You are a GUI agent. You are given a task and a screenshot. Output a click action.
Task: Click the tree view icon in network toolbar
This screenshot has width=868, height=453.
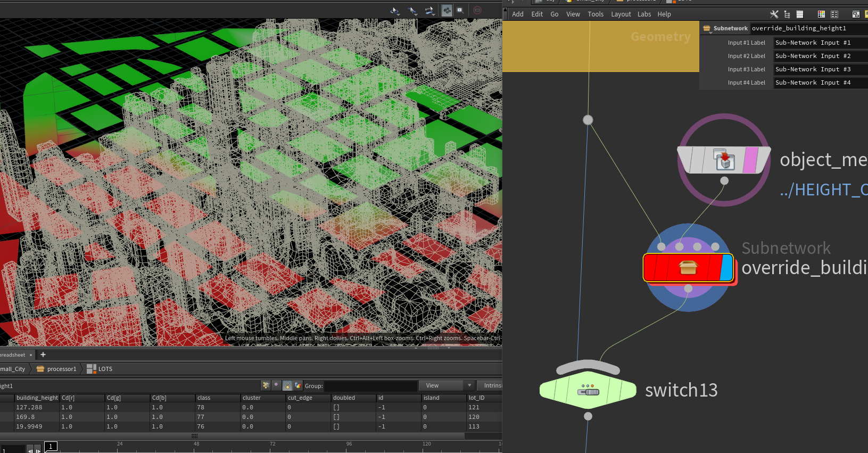tap(787, 14)
